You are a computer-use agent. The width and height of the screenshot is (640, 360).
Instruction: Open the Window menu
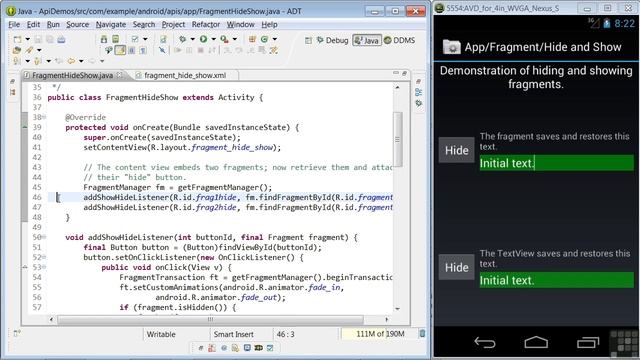240,24
